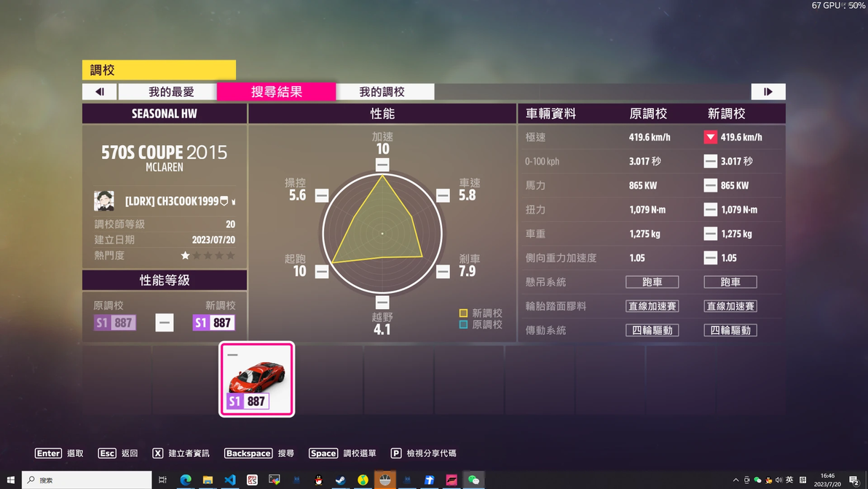Select the red McLaren S1 887 tune thumbnail
This screenshot has height=489, width=868.
point(257,380)
